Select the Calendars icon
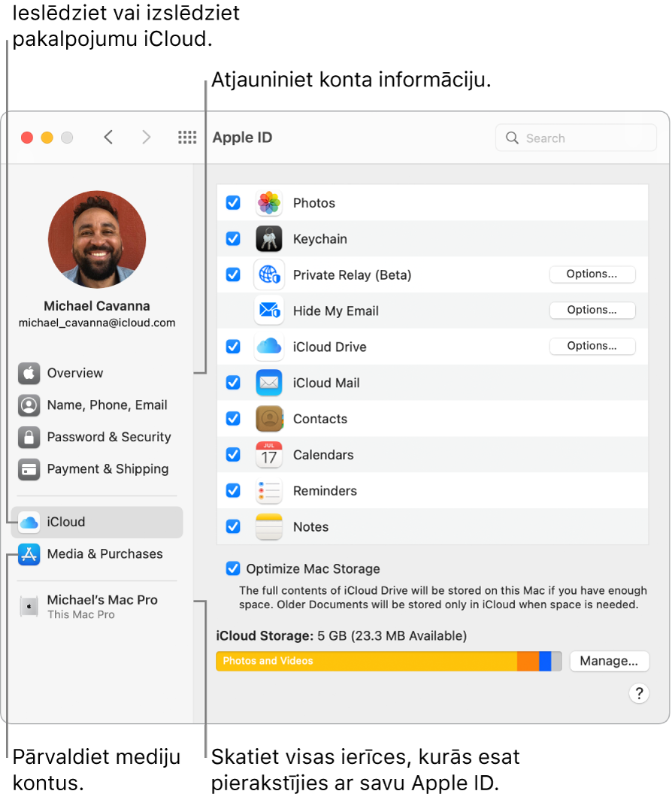672x800 pixels. 269,455
